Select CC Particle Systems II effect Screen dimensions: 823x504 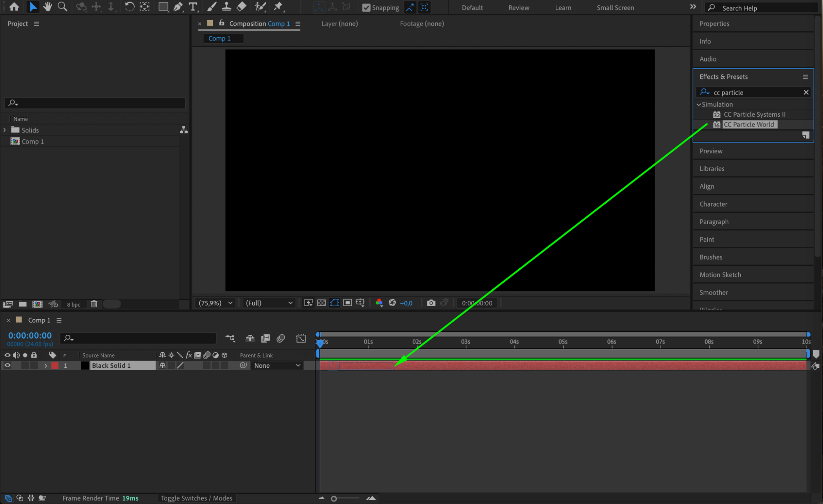click(754, 114)
